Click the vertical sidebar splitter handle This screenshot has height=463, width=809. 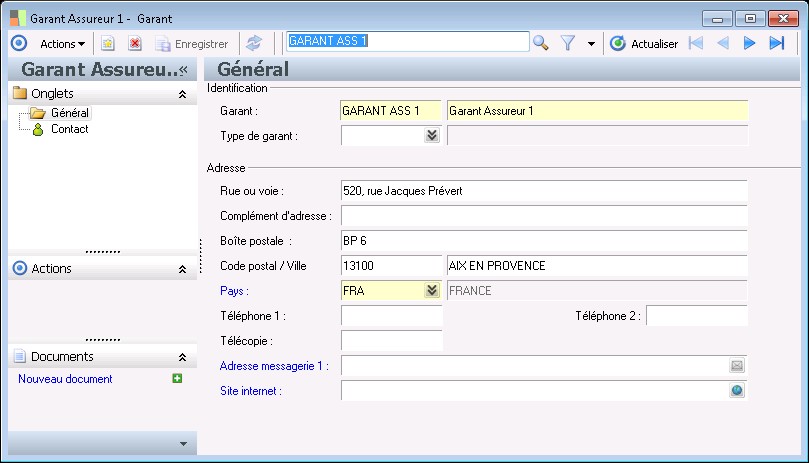(201, 256)
